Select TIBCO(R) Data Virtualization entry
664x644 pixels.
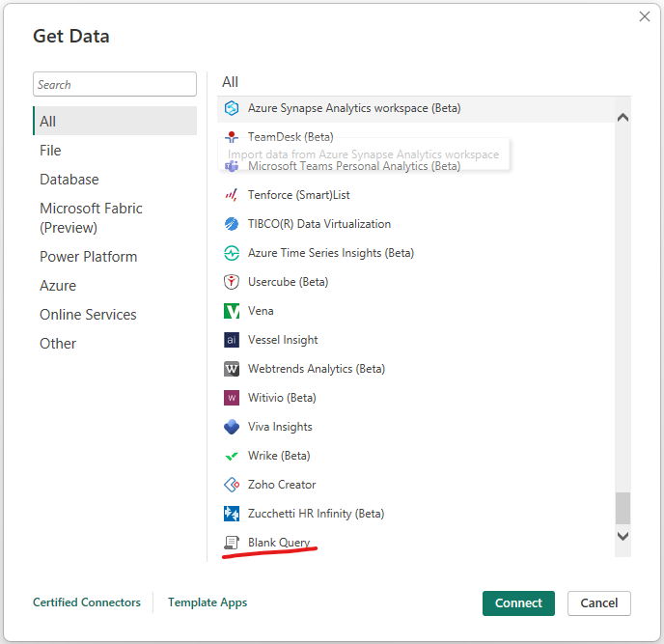pos(319,224)
